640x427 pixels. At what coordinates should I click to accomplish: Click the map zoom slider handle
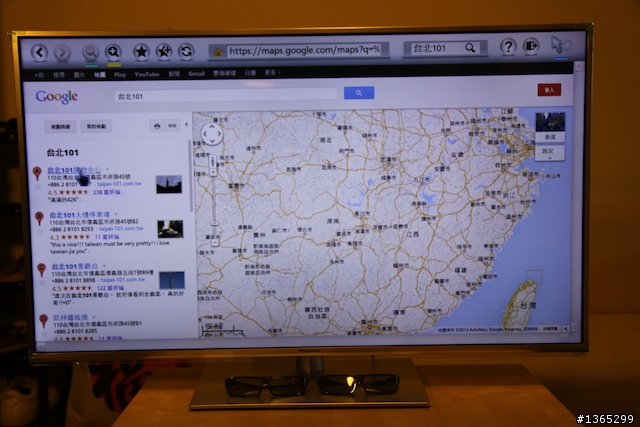tap(214, 223)
